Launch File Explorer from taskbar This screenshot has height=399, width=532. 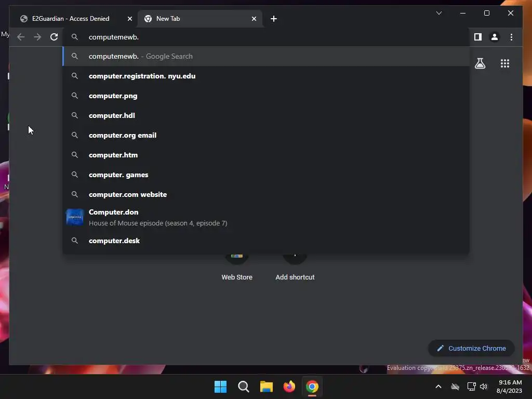point(267,387)
